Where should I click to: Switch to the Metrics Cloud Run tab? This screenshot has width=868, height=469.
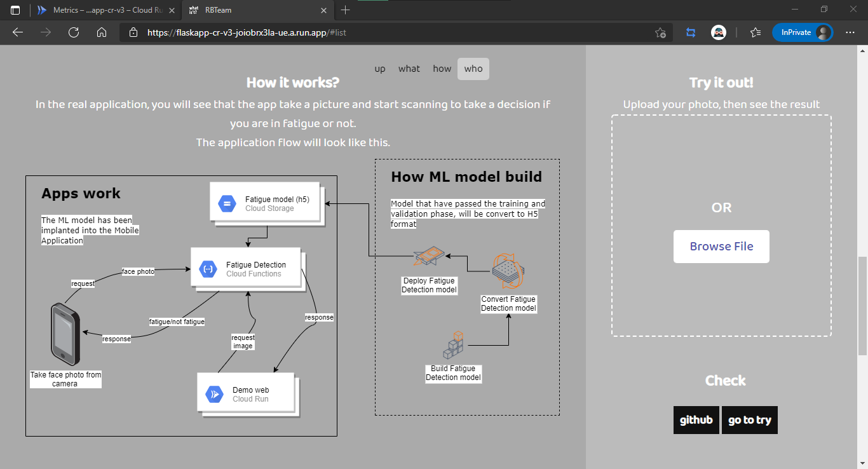tap(106, 10)
